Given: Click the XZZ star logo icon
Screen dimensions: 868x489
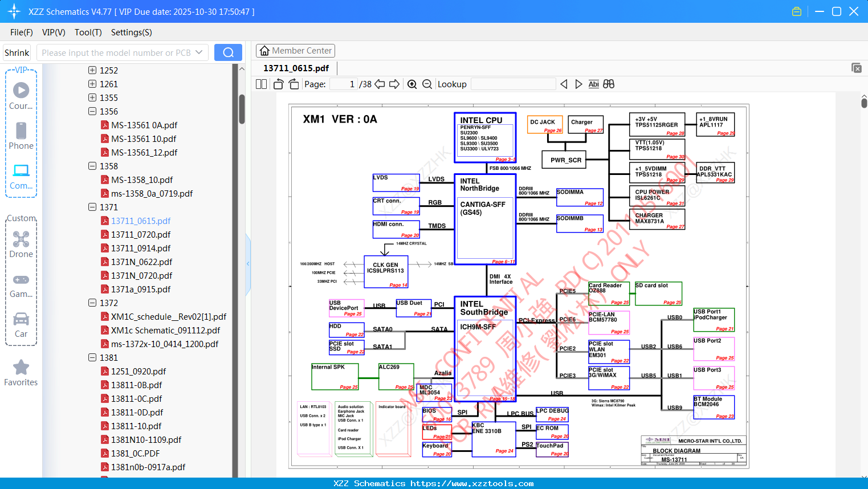Looking at the screenshot, I should (x=14, y=11).
